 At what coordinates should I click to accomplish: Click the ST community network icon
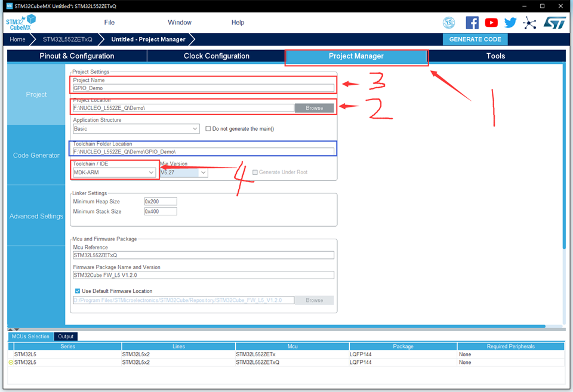[529, 23]
